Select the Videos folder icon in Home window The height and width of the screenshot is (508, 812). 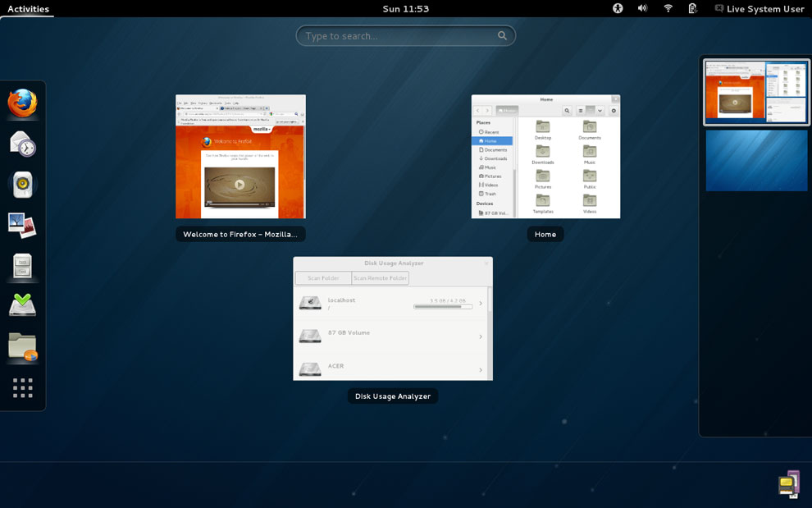(x=590, y=200)
